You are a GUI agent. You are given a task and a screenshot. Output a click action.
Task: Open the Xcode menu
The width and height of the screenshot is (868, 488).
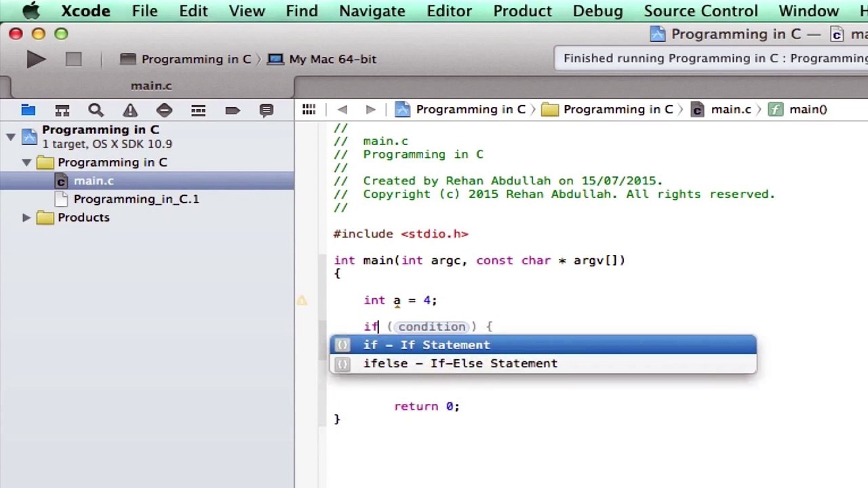(x=85, y=11)
